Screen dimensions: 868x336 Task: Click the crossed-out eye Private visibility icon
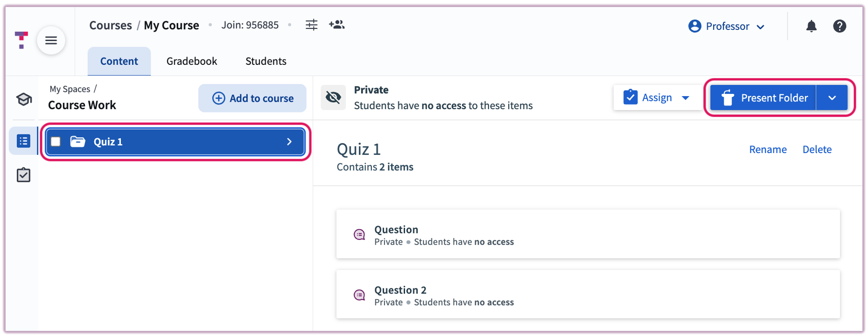click(x=333, y=97)
